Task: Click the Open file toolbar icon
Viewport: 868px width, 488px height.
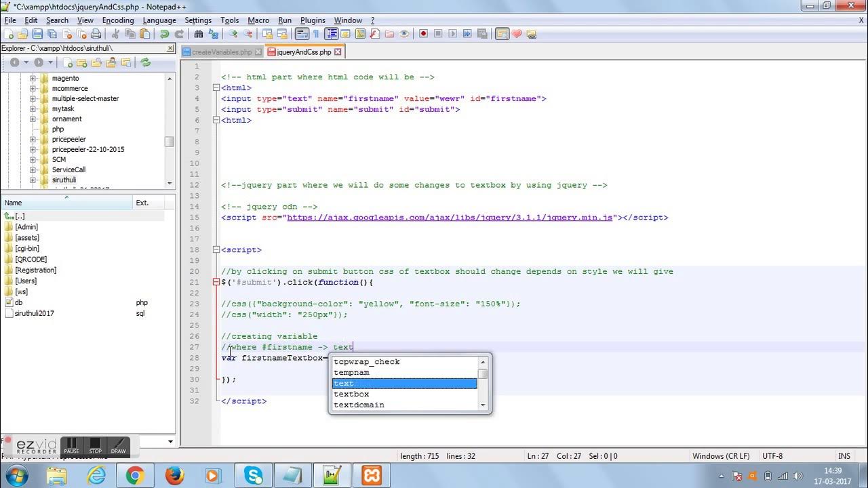Action: pyautogui.click(x=22, y=34)
